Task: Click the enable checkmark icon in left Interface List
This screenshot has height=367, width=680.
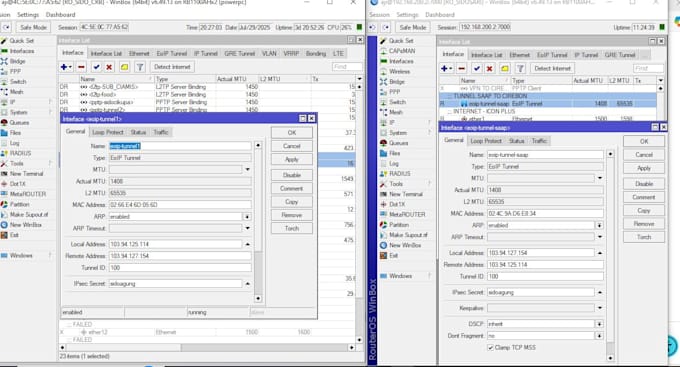Action: click(96, 67)
